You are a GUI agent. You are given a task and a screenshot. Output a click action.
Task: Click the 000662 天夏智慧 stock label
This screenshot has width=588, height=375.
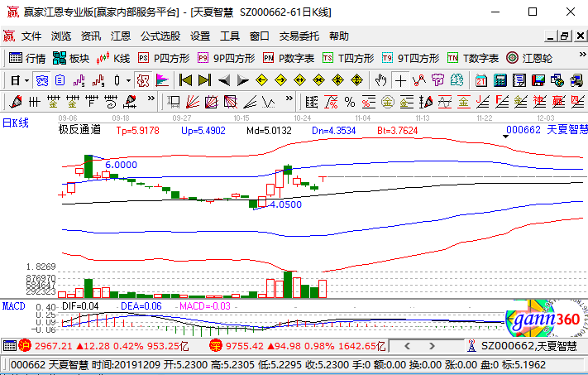[x=547, y=130]
